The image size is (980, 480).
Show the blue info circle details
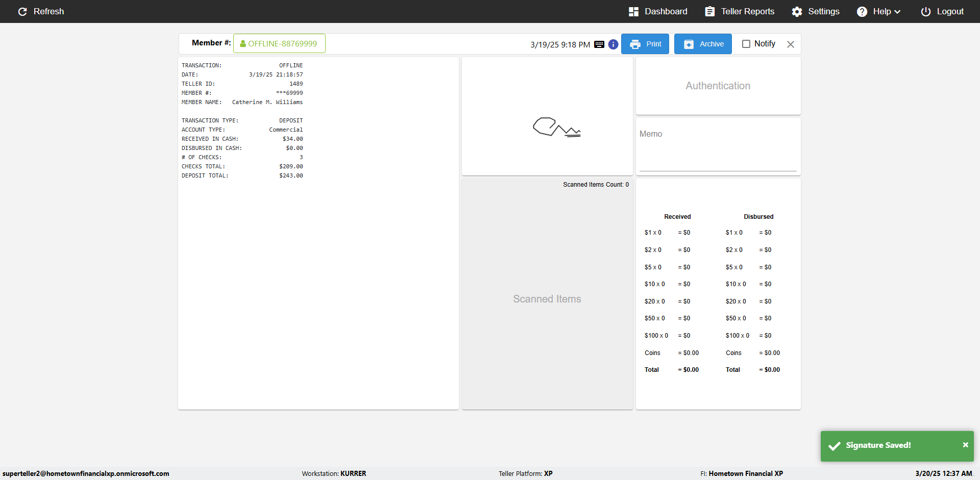pyautogui.click(x=613, y=44)
